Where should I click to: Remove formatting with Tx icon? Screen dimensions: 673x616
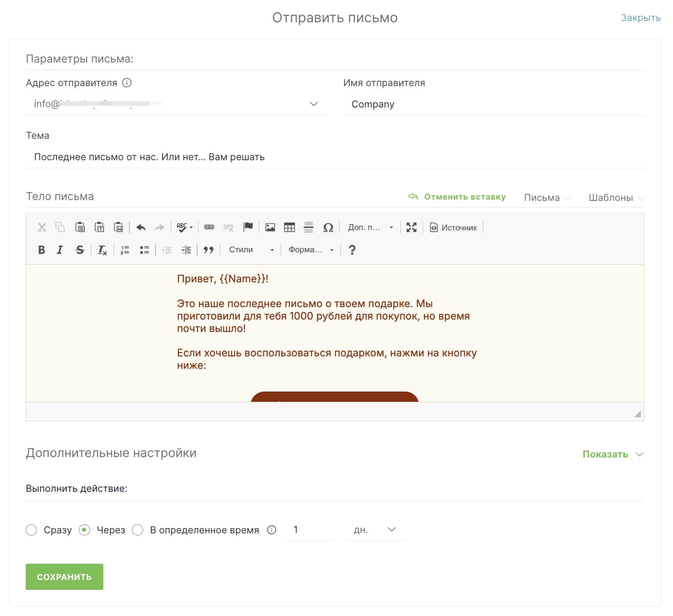coord(102,250)
